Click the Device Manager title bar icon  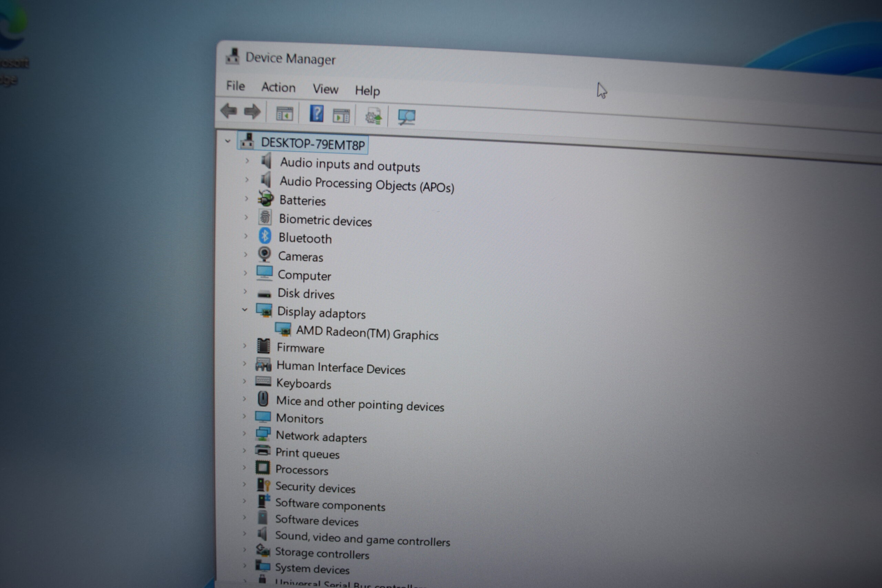click(x=233, y=56)
